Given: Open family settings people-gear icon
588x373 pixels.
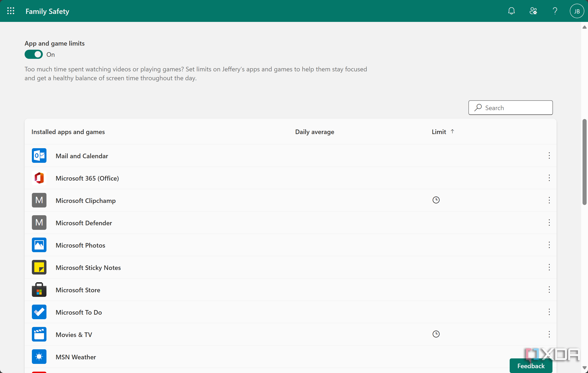Looking at the screenshot, I should [x=533, y=11].
